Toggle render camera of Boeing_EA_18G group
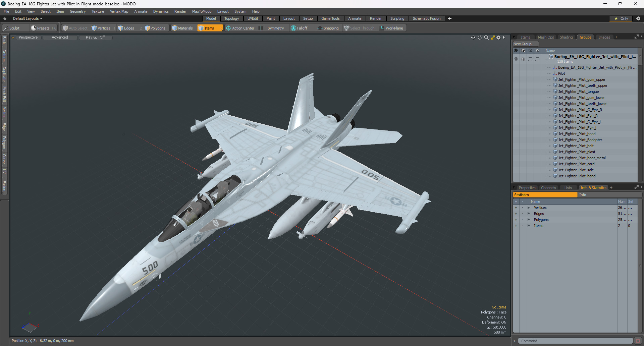The height and width of the screenshot is (346, 644). tap(523, 59)
